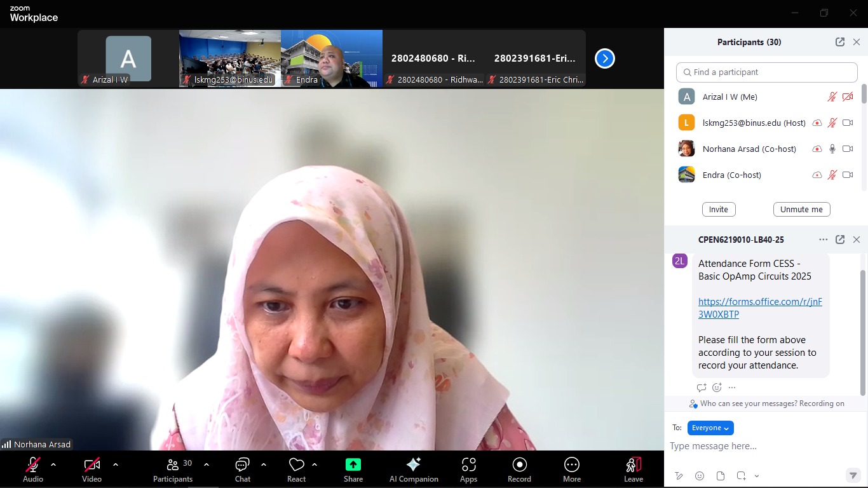
Task: Click Norhana Arsad avatar in participants list
Action: click(686, 149)
